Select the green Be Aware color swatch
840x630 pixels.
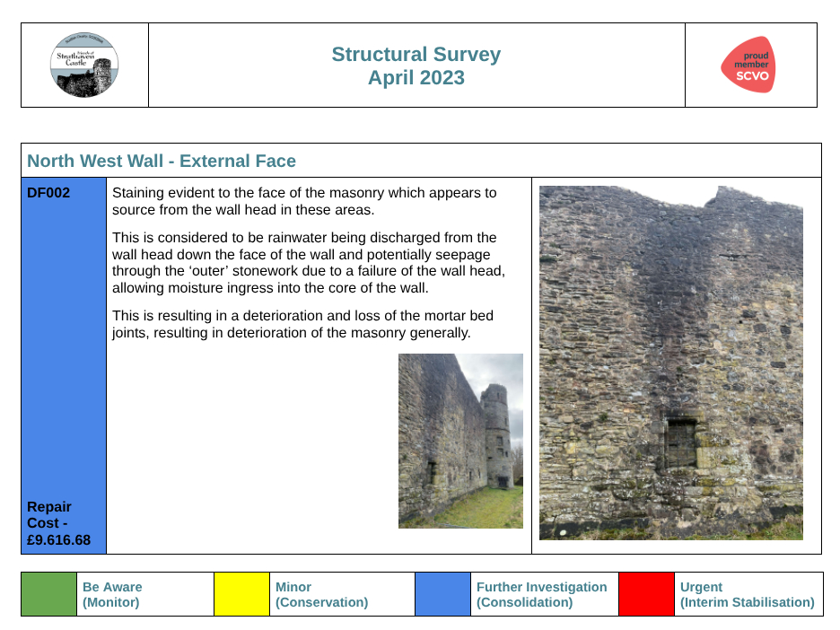(x=48, y=594)
